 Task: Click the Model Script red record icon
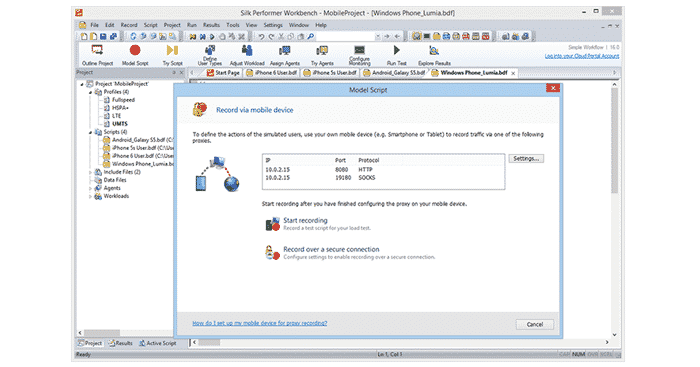point(135,50)
